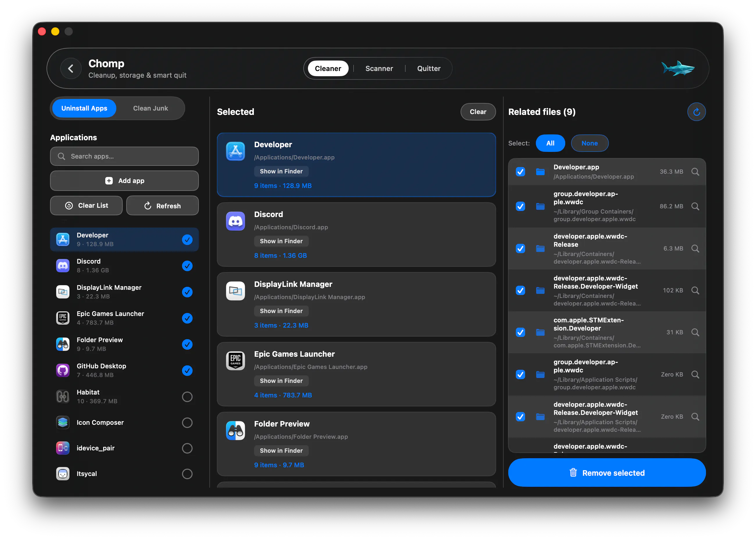Viewport: 756px width, 540px height.
Task: Click the Folder Preview sidebar icon
Action: coord(63,344)
